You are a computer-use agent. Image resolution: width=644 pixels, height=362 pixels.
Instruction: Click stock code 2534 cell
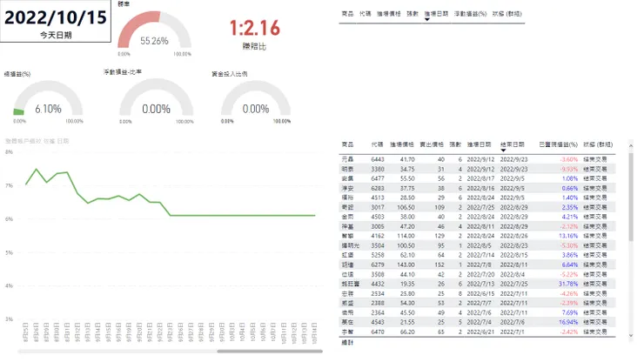[x=378, y=293]
